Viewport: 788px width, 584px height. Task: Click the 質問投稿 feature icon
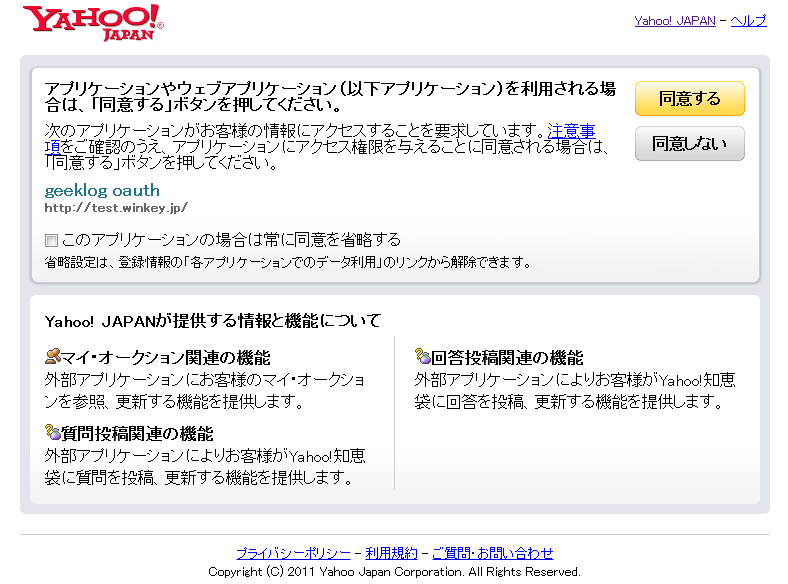tap(53, 433)
